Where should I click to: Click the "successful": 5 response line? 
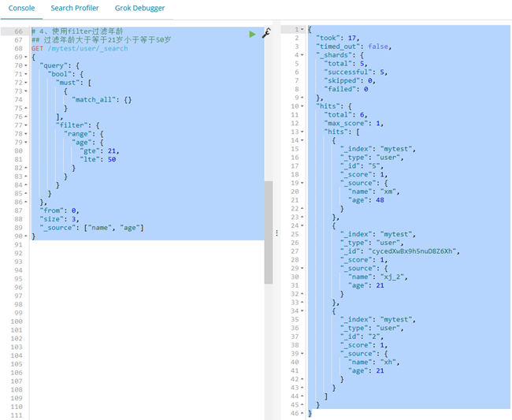pyautogui.click(x=356, y=72)
